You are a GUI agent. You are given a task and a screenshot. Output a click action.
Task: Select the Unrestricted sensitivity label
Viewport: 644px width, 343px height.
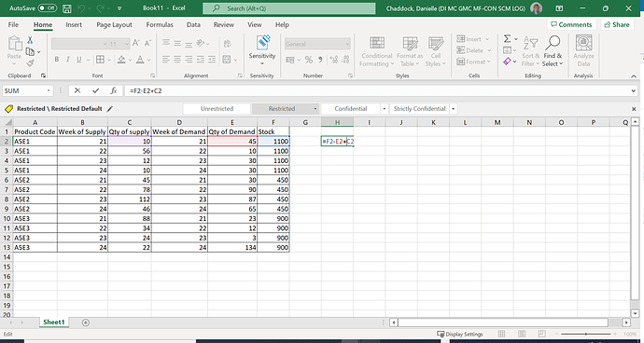click(x=217, y=109)
